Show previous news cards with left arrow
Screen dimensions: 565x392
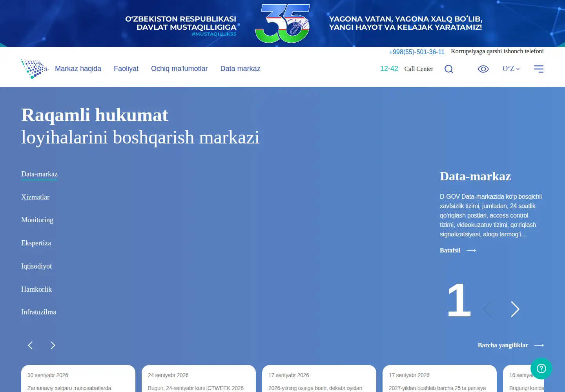pos(30,345)
